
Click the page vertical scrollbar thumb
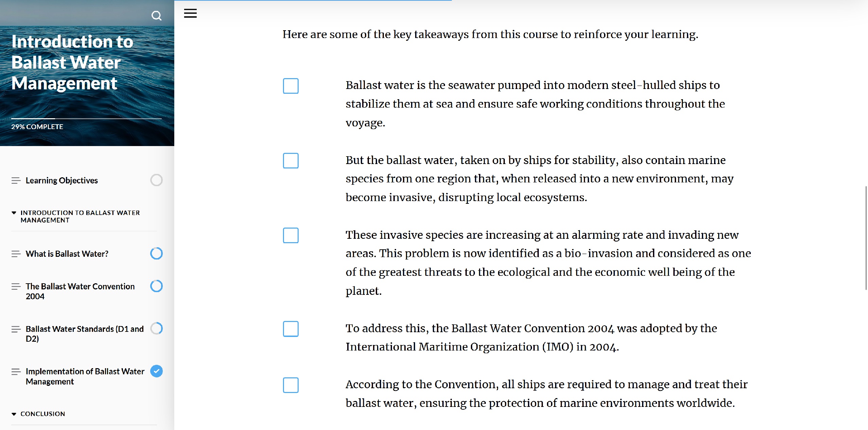[x=866, y=238]
